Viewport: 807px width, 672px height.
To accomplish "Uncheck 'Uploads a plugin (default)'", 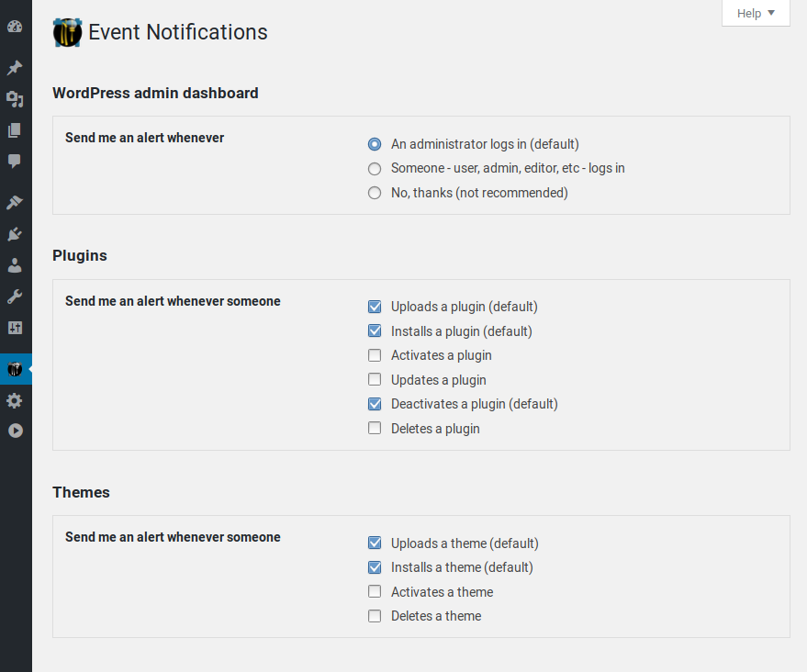I will pyautogui.click(x=375, y=307).
